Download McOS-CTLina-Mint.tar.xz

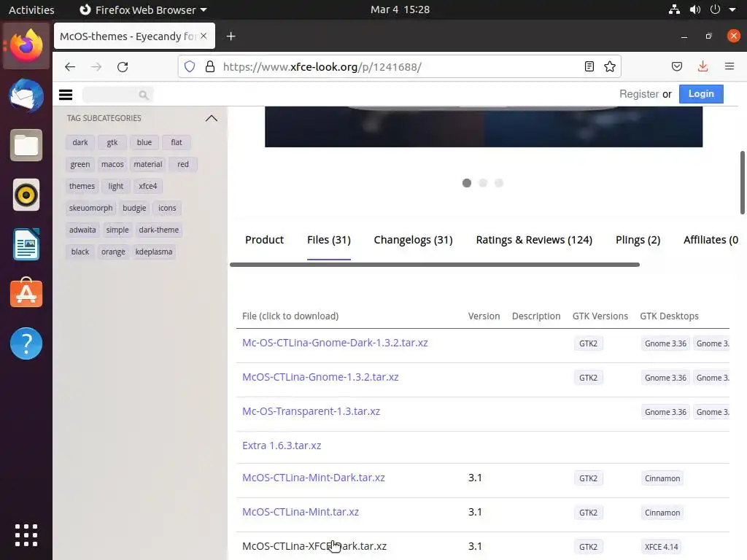pos(301,512)
